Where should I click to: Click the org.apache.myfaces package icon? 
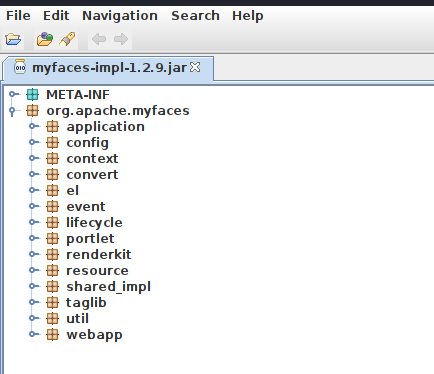pyautogui.click(x=32, y=111)
